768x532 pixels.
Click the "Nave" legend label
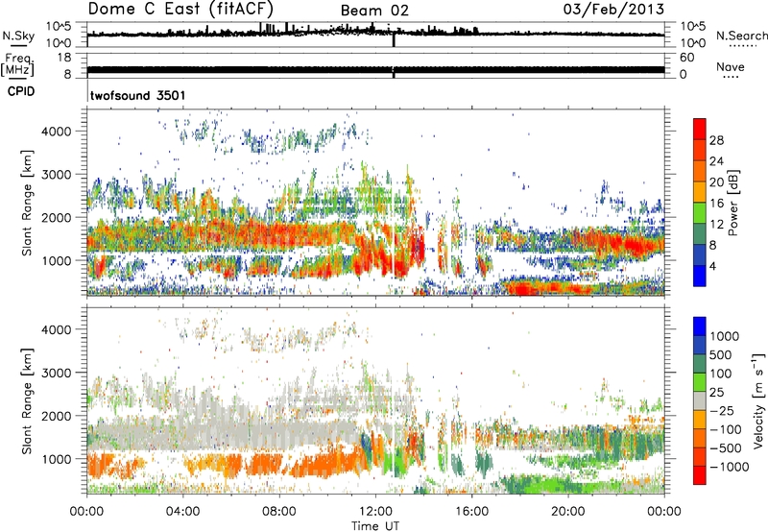[731, 66]
